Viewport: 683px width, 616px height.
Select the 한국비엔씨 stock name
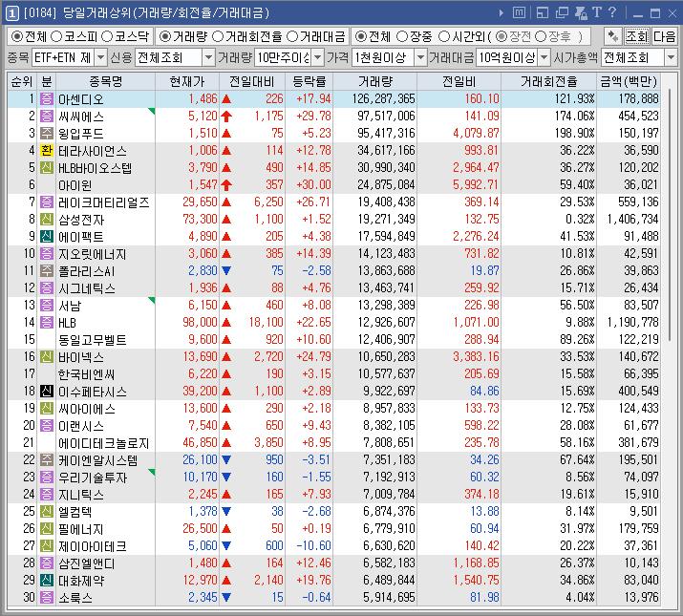click(86, 374)
